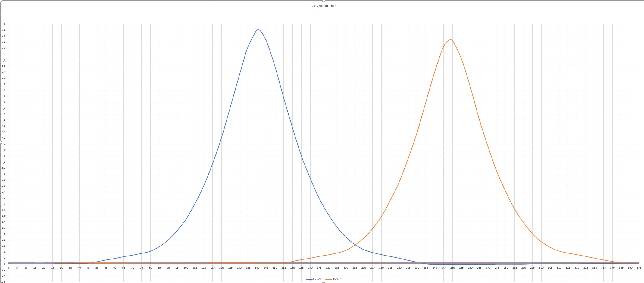Click the EV S279 legend entry
This screenshot has width=644, height=283.
[x=318, y=279]
